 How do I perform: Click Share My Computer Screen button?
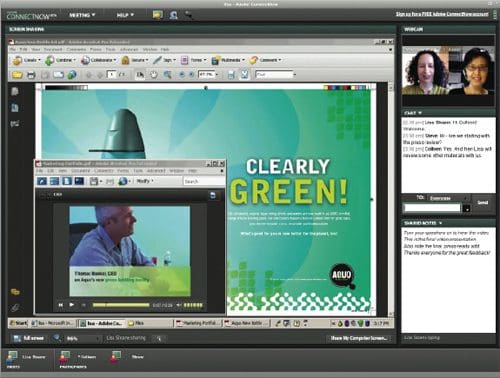359,338
